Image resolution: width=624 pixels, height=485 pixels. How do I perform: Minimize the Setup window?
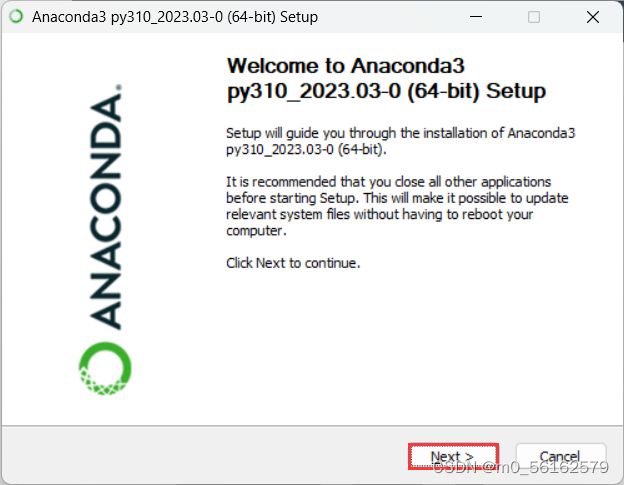(476, 17)
